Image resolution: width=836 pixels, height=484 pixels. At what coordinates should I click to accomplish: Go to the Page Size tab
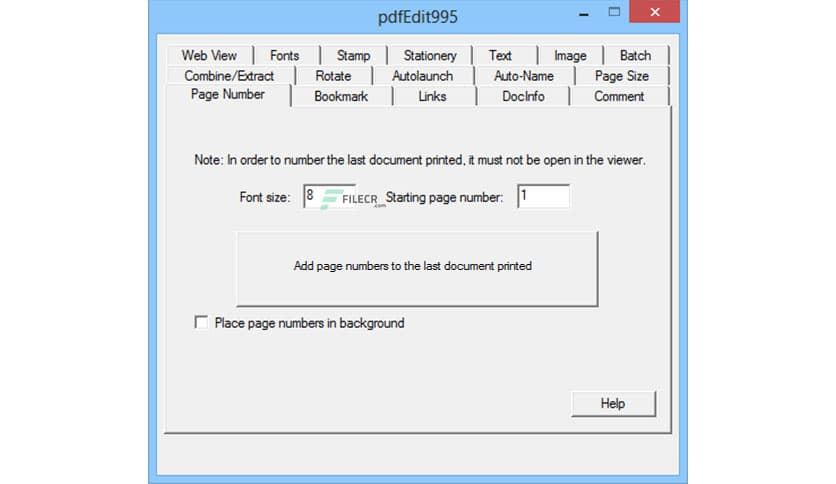(x=622, y=76)
